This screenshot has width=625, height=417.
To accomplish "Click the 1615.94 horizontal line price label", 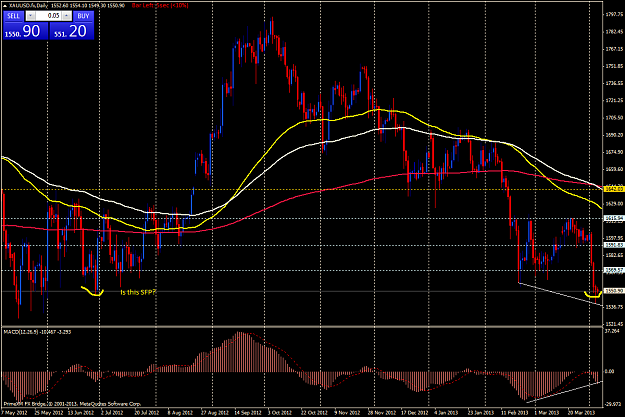I will pos(613,218).
